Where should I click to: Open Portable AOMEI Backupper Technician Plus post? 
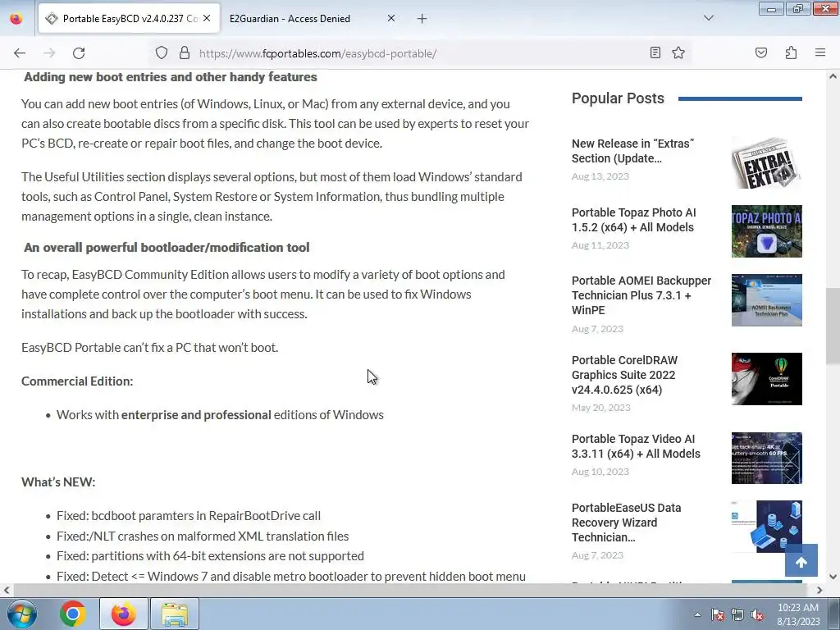click(641, 295)
